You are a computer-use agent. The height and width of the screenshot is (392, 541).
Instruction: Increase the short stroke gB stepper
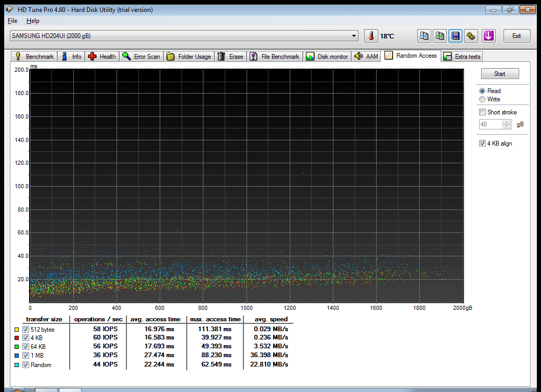point(507,122)
